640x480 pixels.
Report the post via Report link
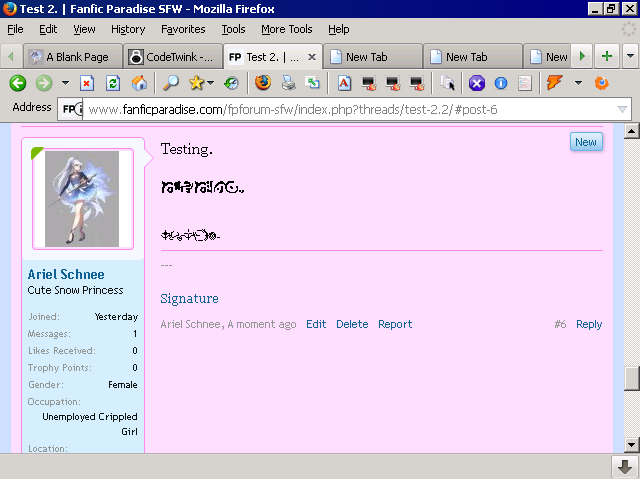[x=395, y=324]
